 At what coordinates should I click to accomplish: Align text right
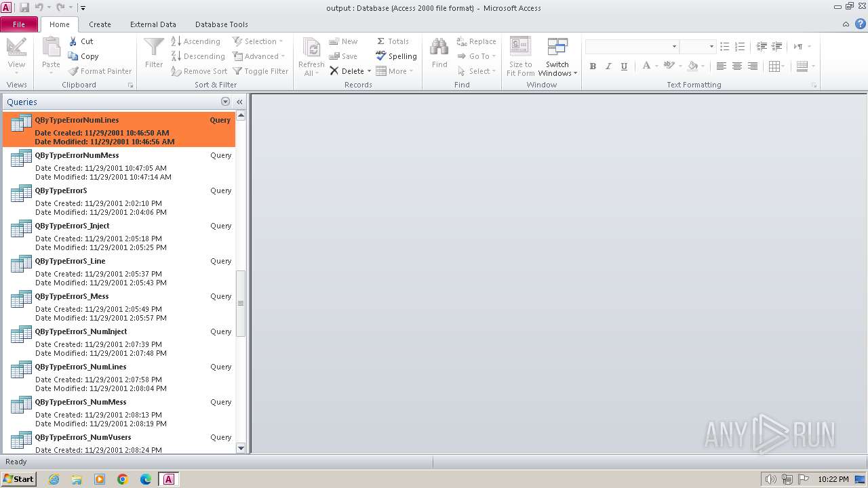click(753, 66)
